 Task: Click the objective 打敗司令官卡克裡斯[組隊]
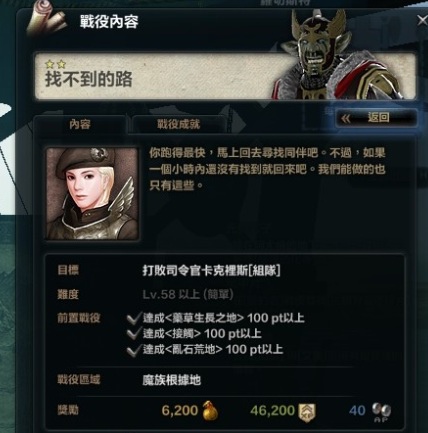point(211,271)
